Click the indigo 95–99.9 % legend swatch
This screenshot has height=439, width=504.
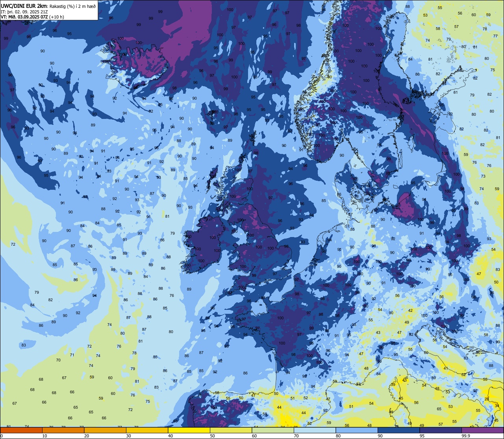click(441, 430)
